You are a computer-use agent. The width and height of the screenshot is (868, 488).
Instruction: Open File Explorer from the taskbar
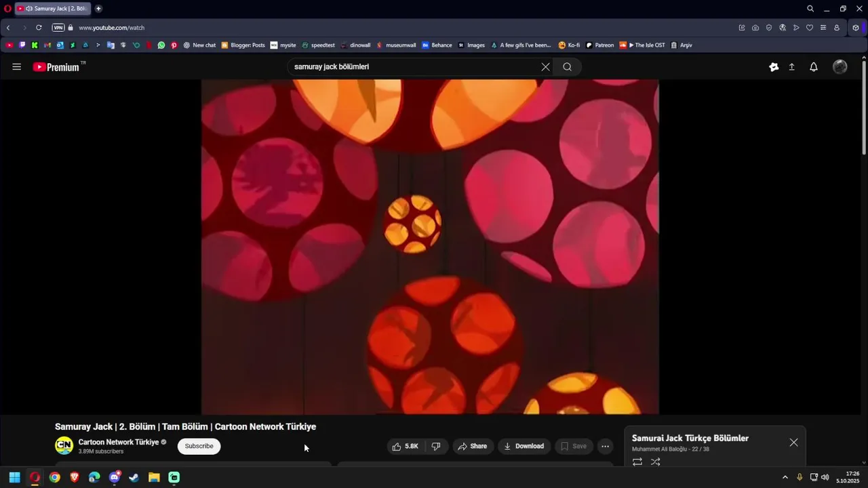pos(154,477)
